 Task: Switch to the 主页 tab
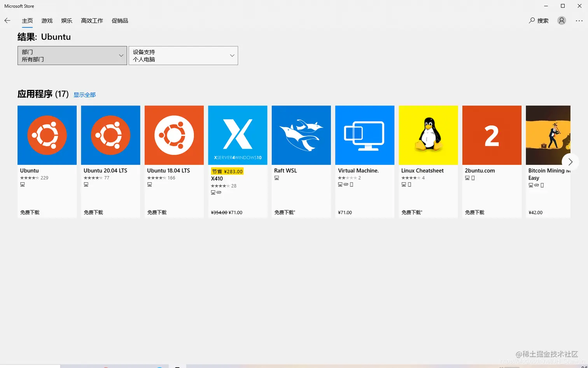click(27, 21)
